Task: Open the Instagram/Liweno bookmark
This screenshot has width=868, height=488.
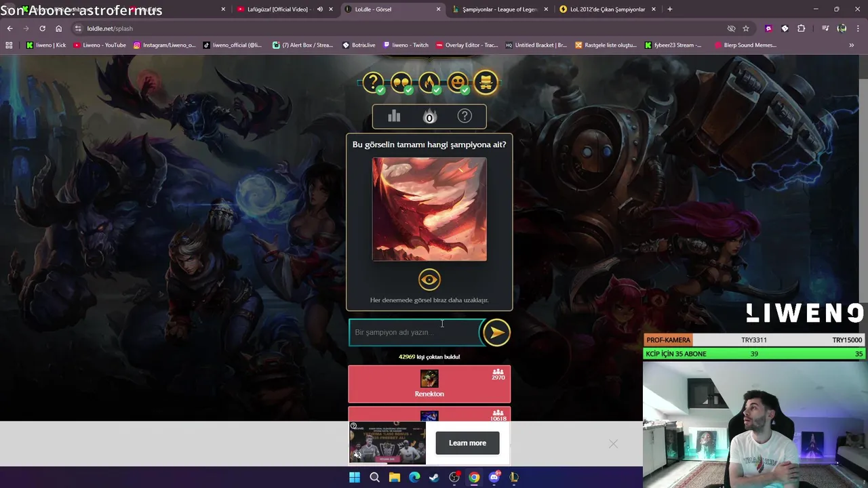Action: click(x=164, y=45)
